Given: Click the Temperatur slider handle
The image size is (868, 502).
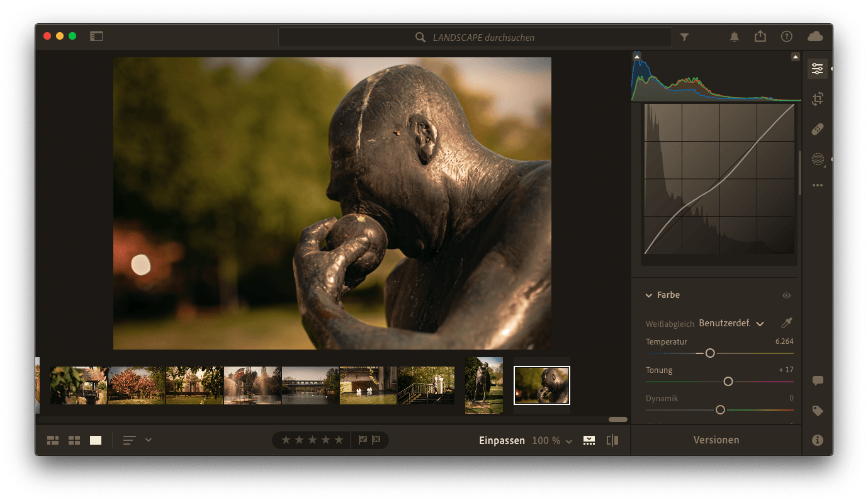Looking at the screenshot, I should tap(710, 353).
